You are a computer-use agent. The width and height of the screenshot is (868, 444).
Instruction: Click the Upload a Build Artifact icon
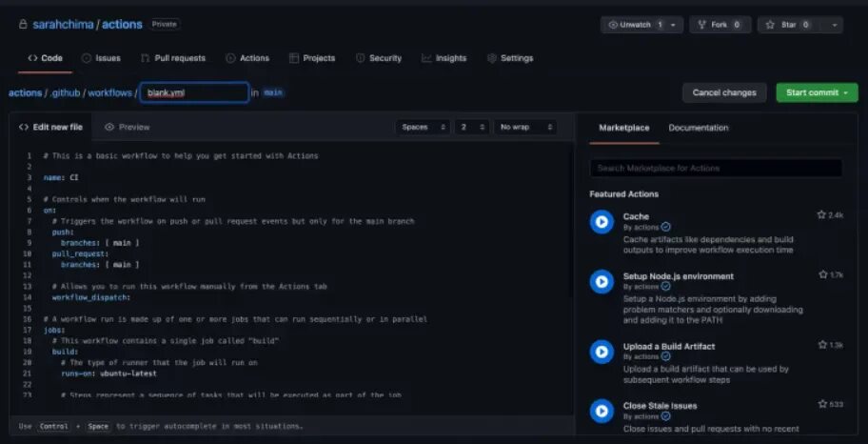(x=602, y=352)
